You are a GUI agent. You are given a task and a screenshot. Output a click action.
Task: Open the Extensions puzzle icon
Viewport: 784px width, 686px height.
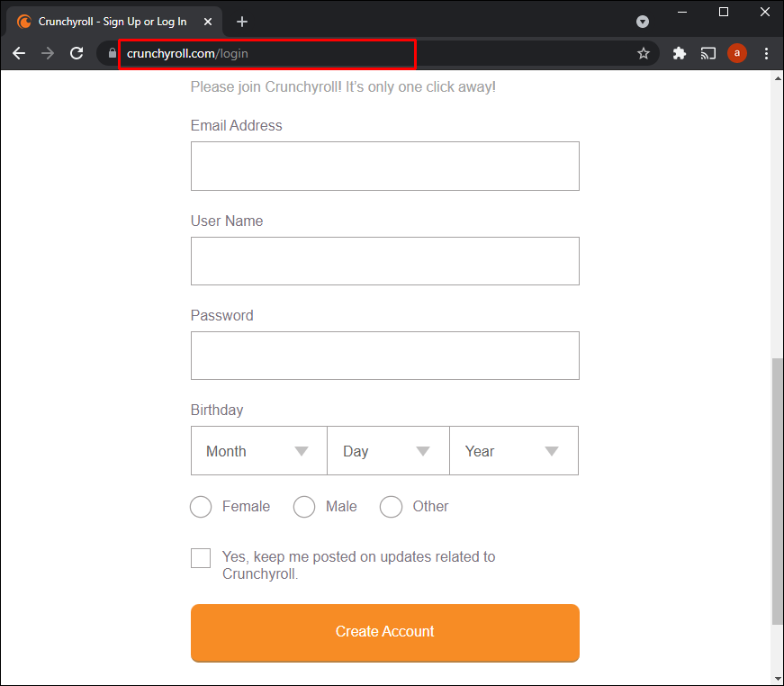click(680, 53)
